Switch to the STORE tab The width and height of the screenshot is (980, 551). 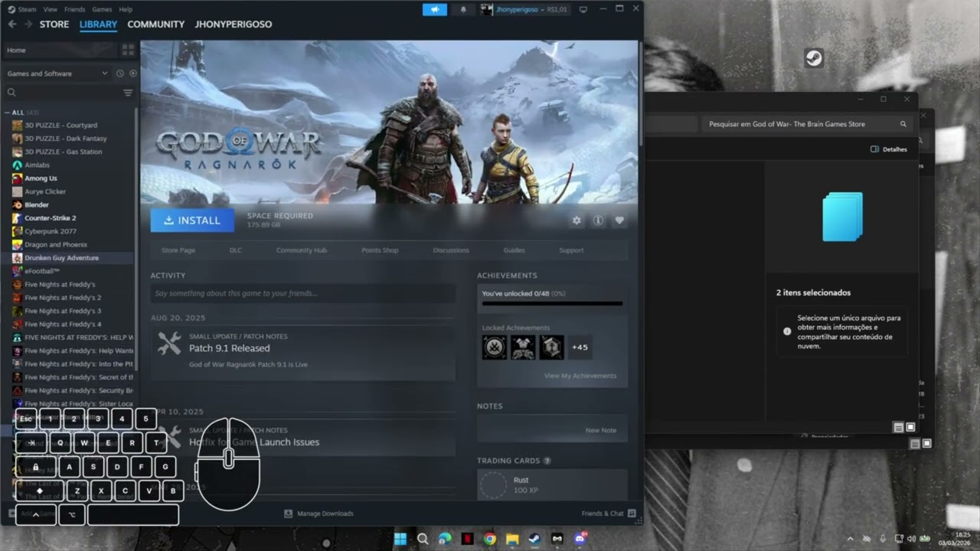(x=54, y=24)
